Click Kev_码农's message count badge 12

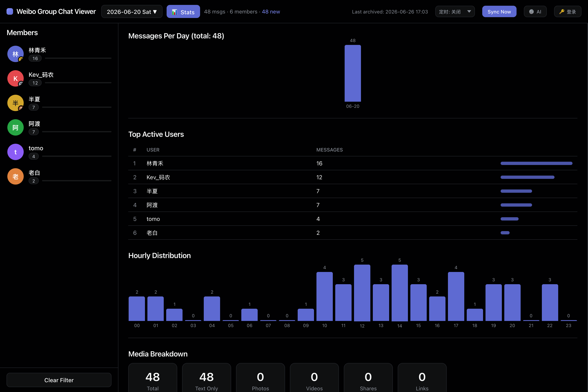coord(35,83)
